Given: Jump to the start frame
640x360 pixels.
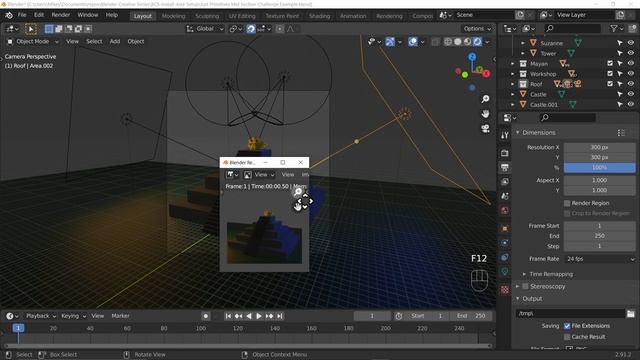Looking at the screenshot, I should click(228, 316).
